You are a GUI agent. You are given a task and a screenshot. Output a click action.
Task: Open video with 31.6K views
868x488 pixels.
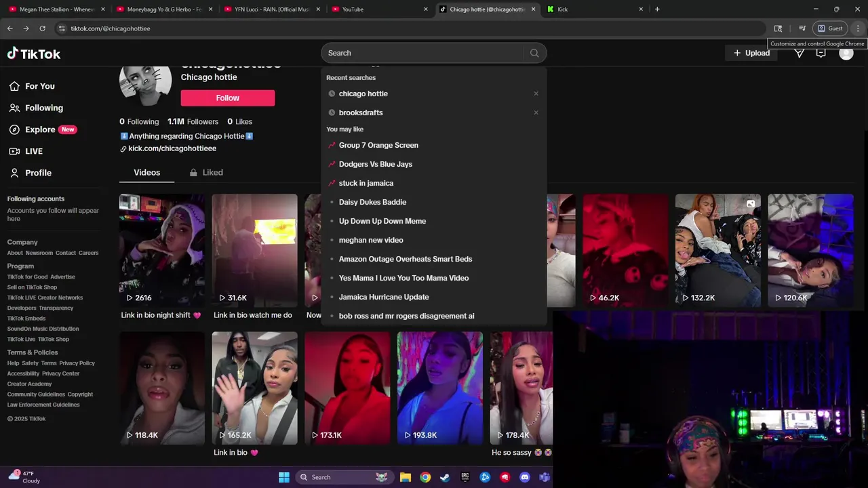click(254, 251)
